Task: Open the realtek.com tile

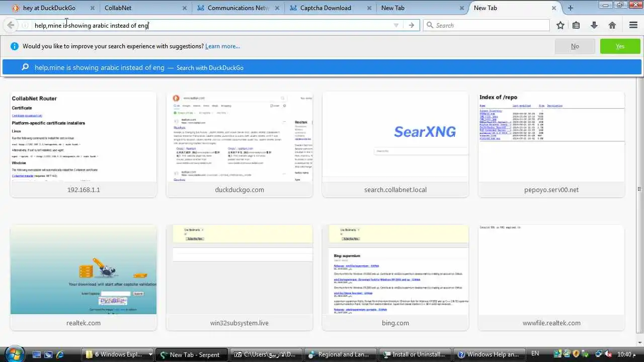Action: 84,278
